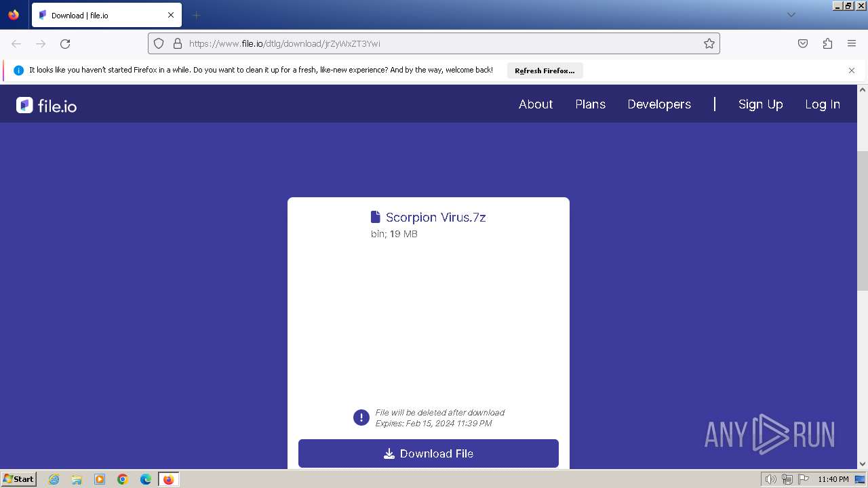Expand the list all tabs chevron
The width and height of the screenshot is (868, 488).
(791, 15)
